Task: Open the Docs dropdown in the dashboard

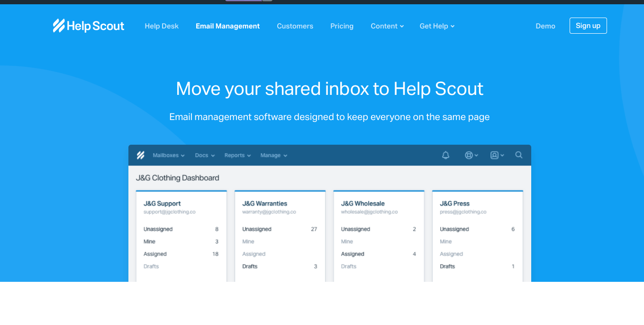Action: coord(205,155)
